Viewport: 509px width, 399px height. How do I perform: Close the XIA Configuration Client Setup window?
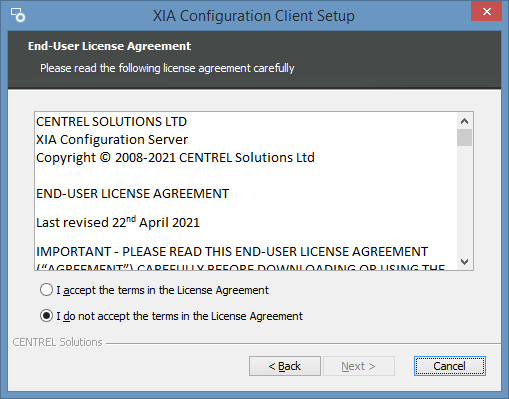coord(486,12)
